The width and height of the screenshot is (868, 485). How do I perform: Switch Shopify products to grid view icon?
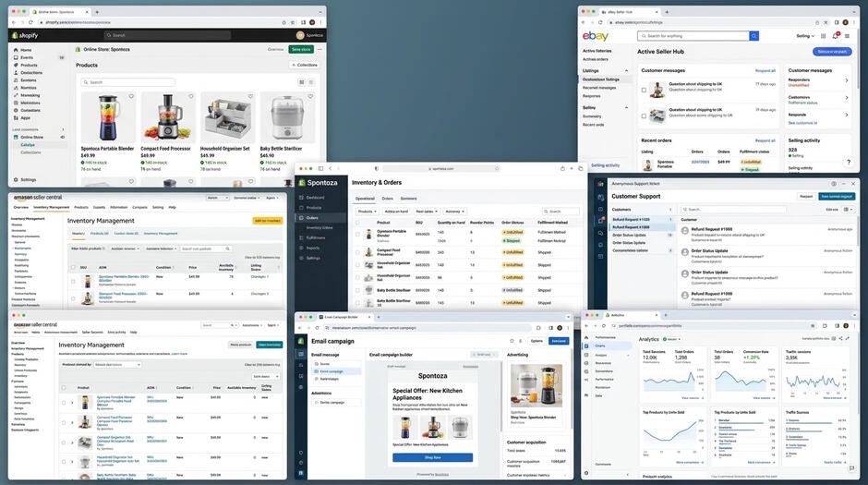pos(302,82)
